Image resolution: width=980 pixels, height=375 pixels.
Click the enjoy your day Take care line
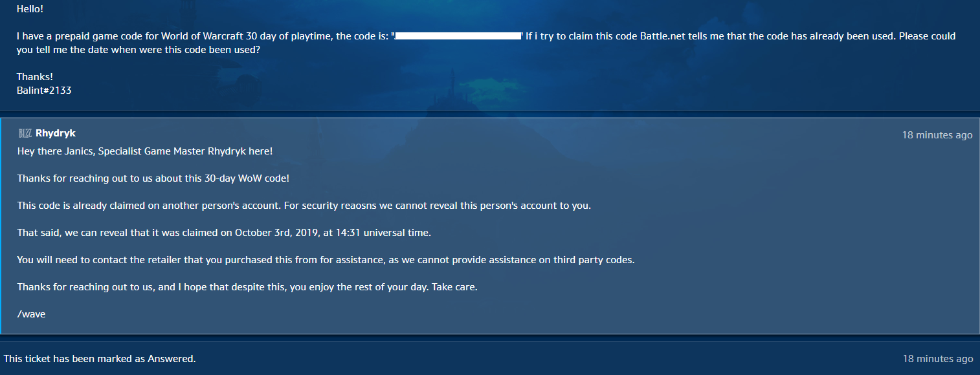click(247, 287)
